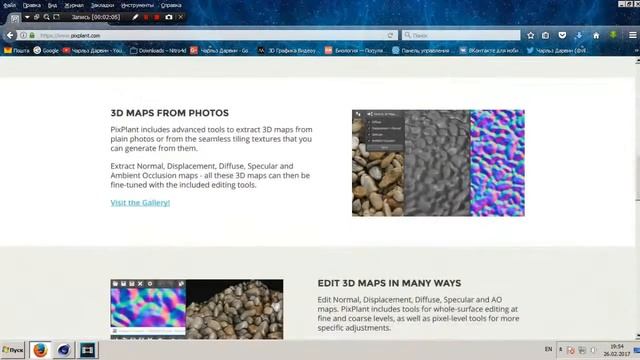Open the Файл menu

(x=9, y=5)
